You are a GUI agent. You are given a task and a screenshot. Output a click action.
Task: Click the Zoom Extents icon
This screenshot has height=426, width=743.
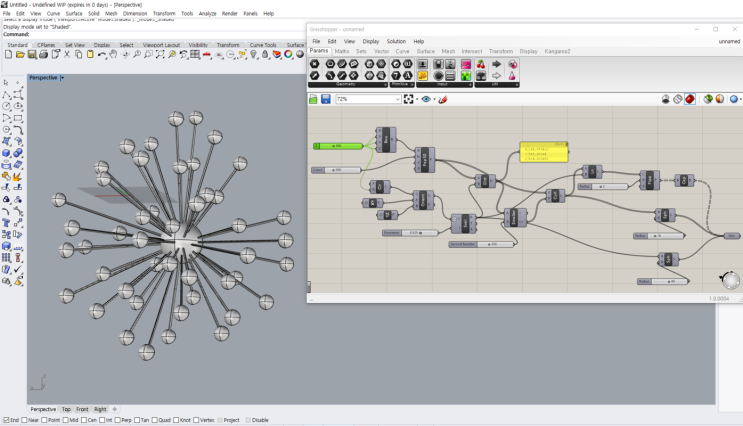pyautogui.click(x=160, y=54)
